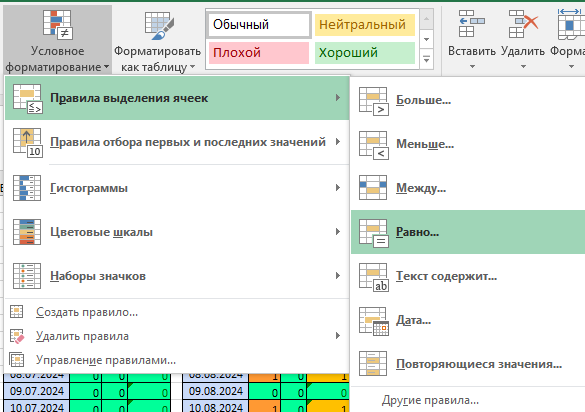Choose Управление правилами… menu item

pyautogui.click(x=177, y=360)
